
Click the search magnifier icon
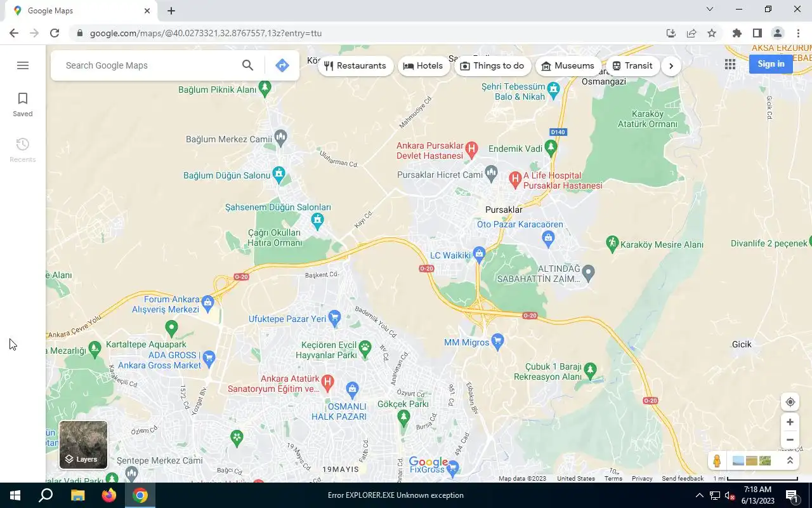pyautogui.click(x=247, y=65)
